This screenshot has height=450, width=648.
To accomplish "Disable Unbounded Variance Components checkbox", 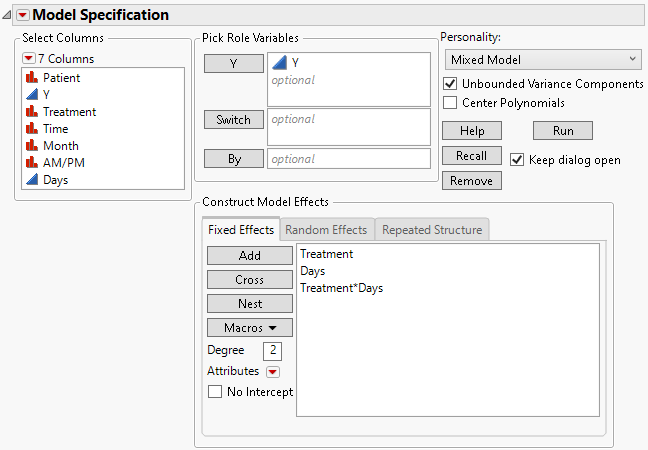I will (x=450, y=84).
